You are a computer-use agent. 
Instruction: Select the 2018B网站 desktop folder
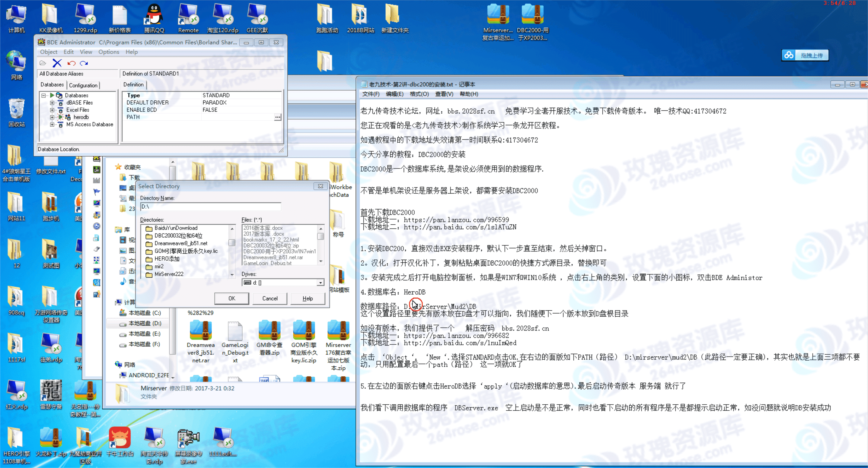360,18
